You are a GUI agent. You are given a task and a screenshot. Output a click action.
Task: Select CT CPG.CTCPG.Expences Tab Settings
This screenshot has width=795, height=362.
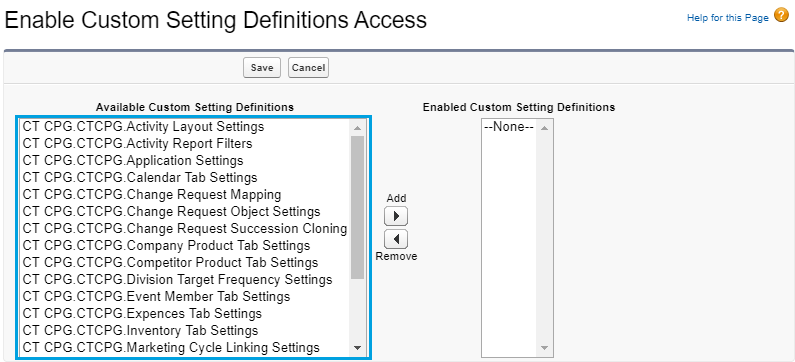point(185,313)
